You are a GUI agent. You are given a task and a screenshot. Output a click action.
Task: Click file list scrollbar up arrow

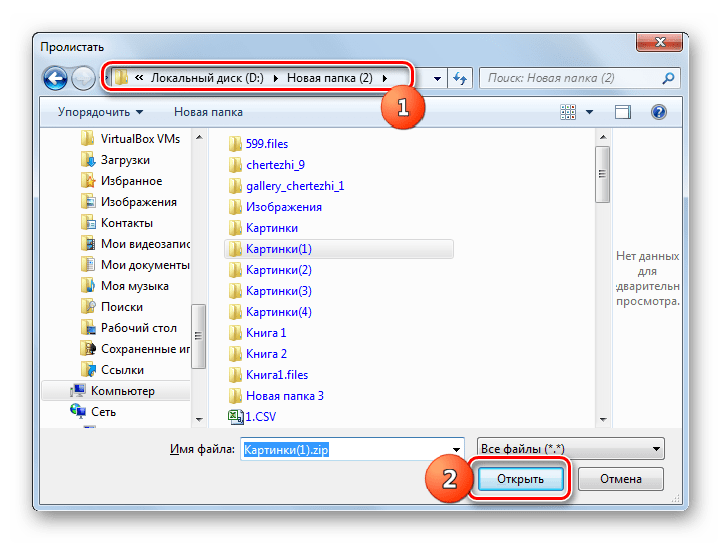click(x=603, y=137)
